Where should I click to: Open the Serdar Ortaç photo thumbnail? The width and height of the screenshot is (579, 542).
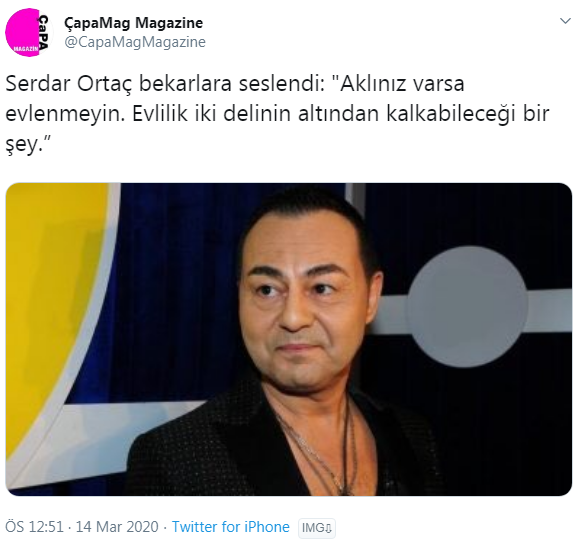[289, 339]
